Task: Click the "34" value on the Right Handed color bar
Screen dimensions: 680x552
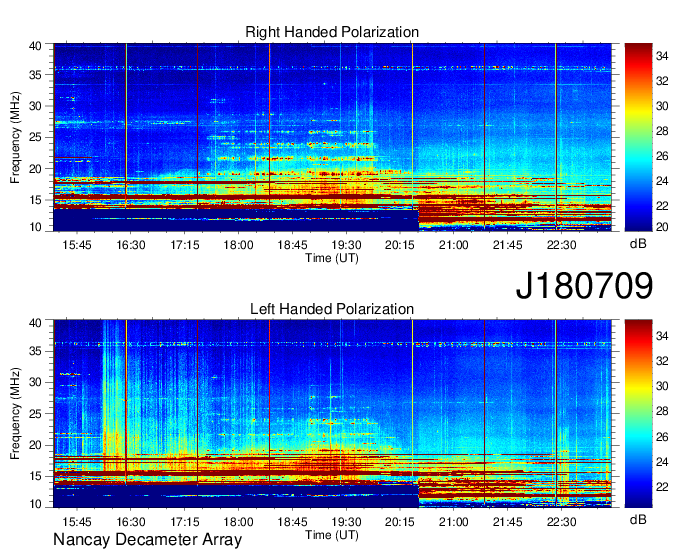Action: tap(662, 56)
